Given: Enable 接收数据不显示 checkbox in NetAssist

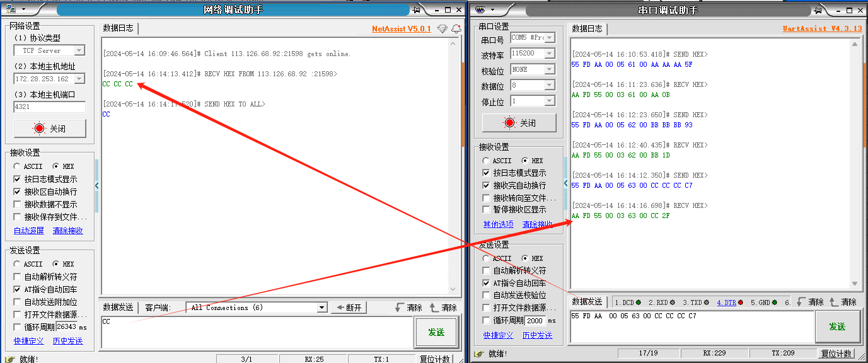Looking at the screenshot, I should [18, 204].
